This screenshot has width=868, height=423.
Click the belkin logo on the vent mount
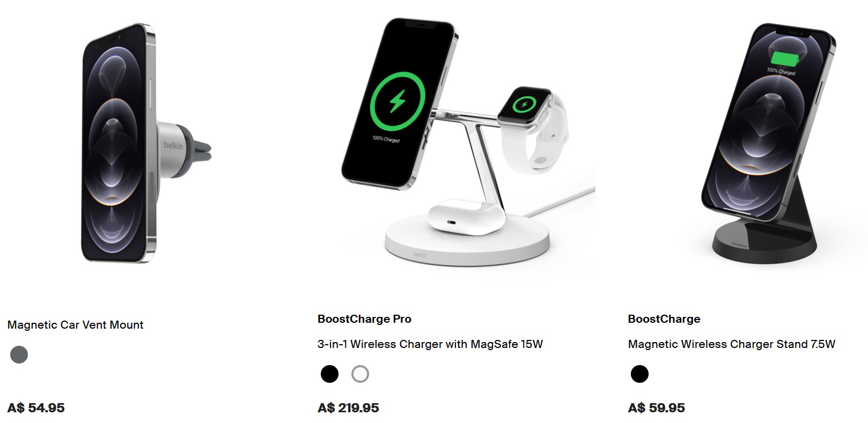tap(173, 145)
